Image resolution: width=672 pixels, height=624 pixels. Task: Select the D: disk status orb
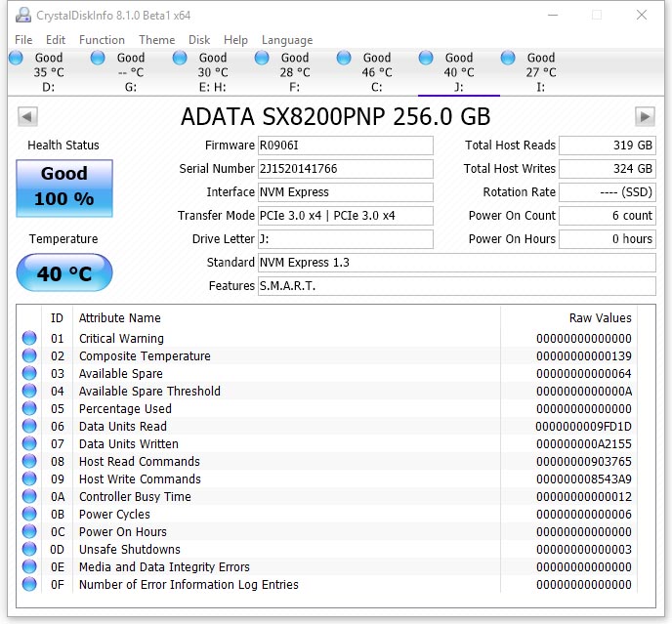(17, 58)
